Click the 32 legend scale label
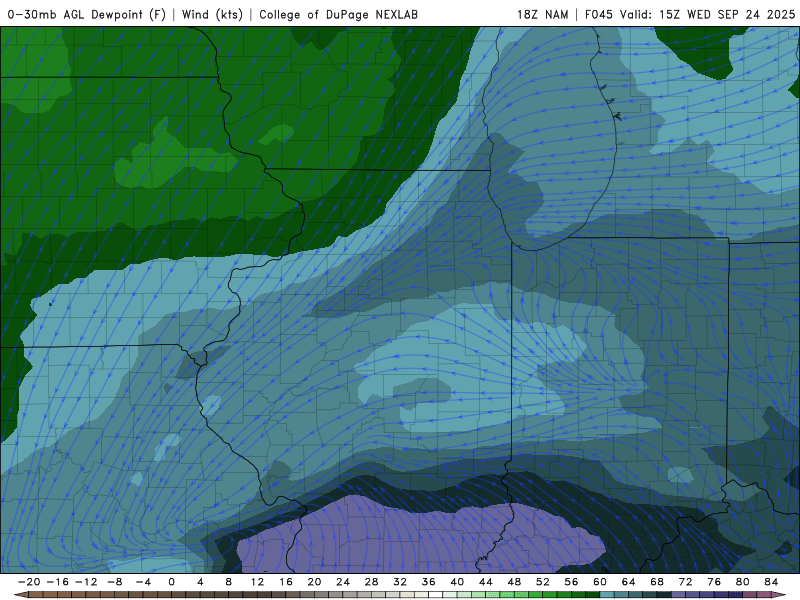The height and width of the screenshot is (600, 800). click(400, 582)
